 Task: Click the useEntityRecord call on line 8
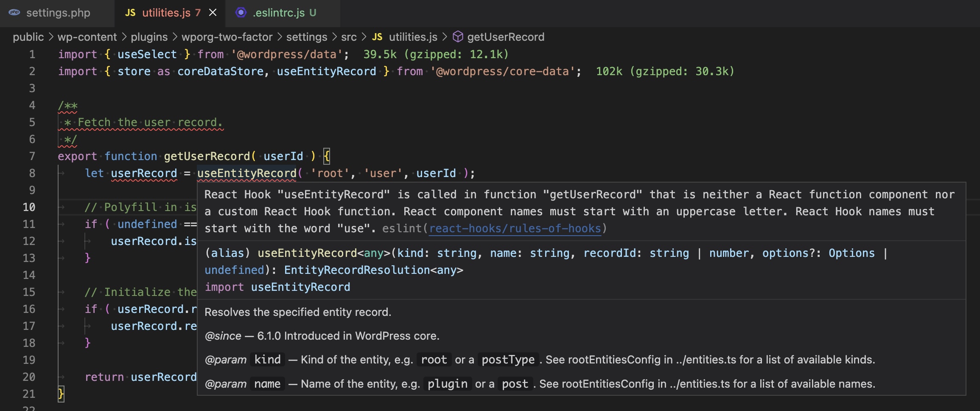pyautogui.click(x=247, y=173)
